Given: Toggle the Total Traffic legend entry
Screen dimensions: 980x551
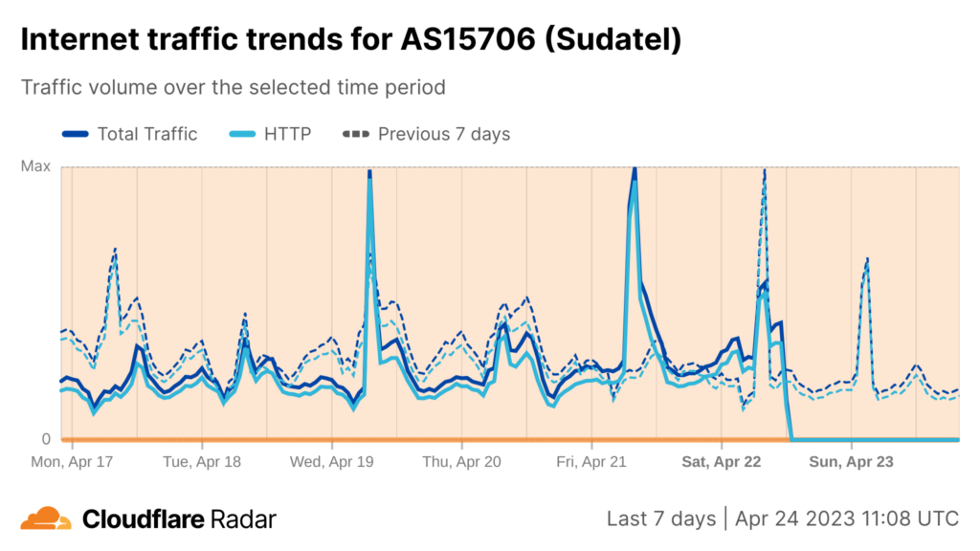Looking at the screenshot, I should tap(146, 134).
